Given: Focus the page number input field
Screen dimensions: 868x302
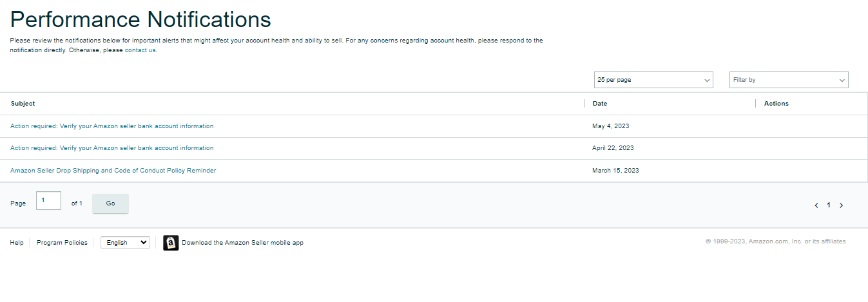Looking at the screenshot, I should (x=48, y=201).
